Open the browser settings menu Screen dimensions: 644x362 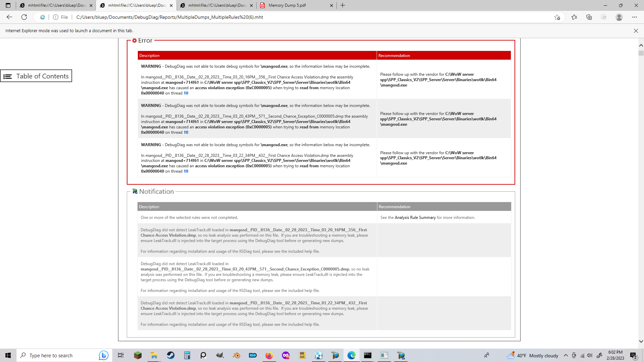tap(635, 17)
